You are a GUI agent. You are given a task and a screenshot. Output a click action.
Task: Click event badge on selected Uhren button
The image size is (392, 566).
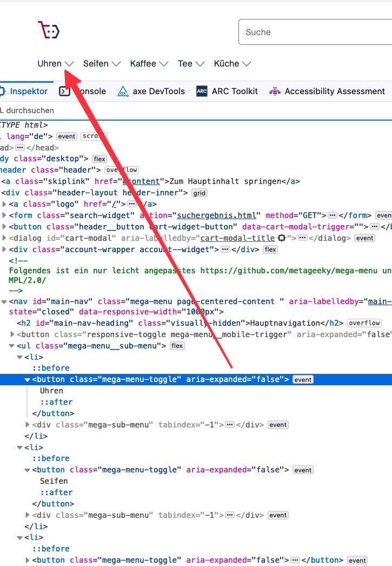coord(303,380)
